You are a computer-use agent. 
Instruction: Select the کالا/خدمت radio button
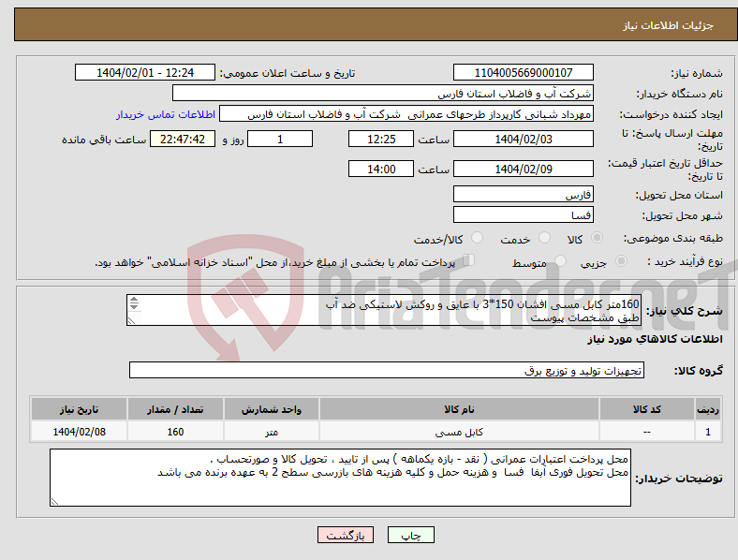tap(477, 238)
